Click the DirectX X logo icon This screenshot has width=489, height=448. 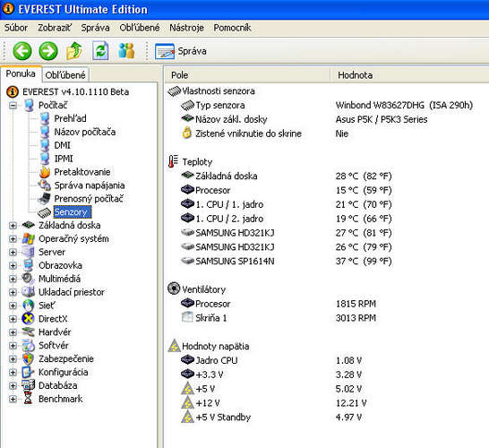click(28, 319)
